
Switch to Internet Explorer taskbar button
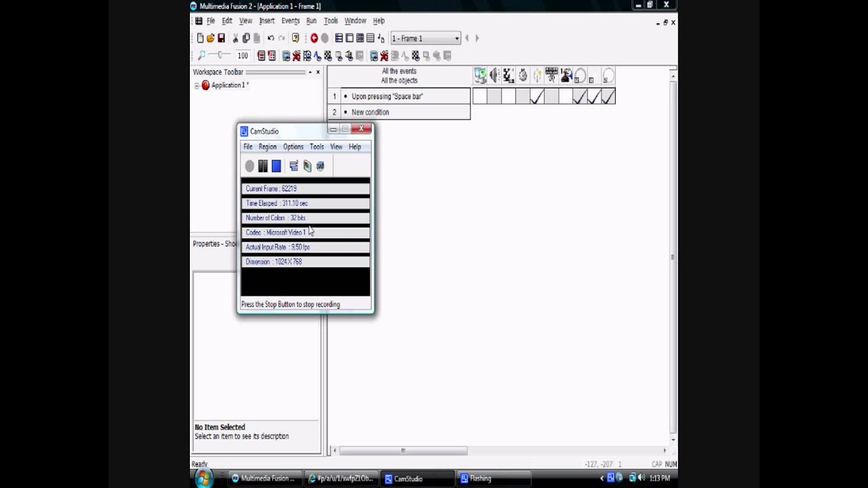click(341, 479)
